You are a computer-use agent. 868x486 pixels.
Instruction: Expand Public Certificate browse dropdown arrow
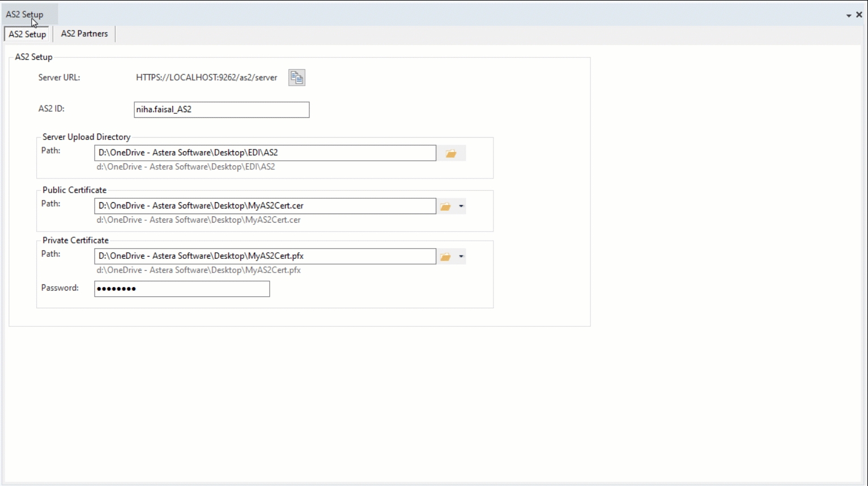point(461,207)
